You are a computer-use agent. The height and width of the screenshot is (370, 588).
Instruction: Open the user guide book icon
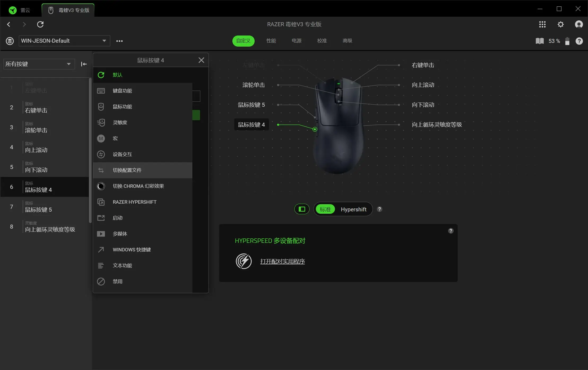[540, 41]
